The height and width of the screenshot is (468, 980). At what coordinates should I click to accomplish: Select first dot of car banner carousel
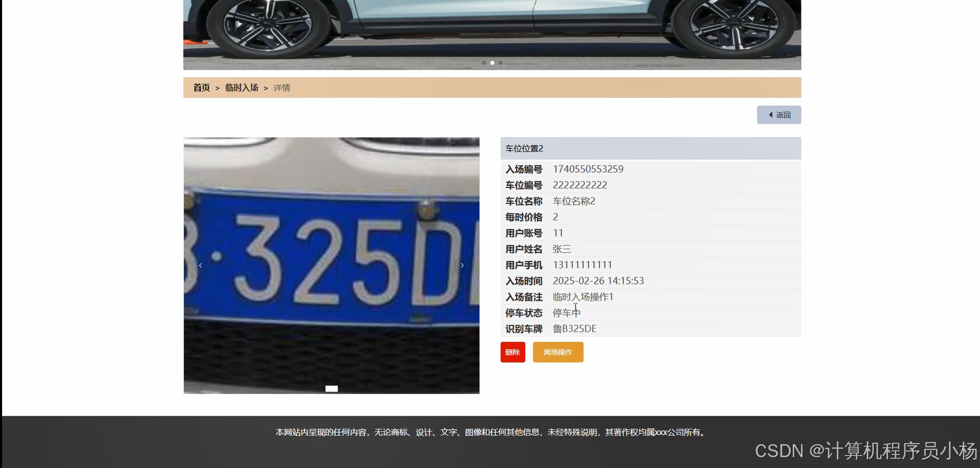coord(484,63)
